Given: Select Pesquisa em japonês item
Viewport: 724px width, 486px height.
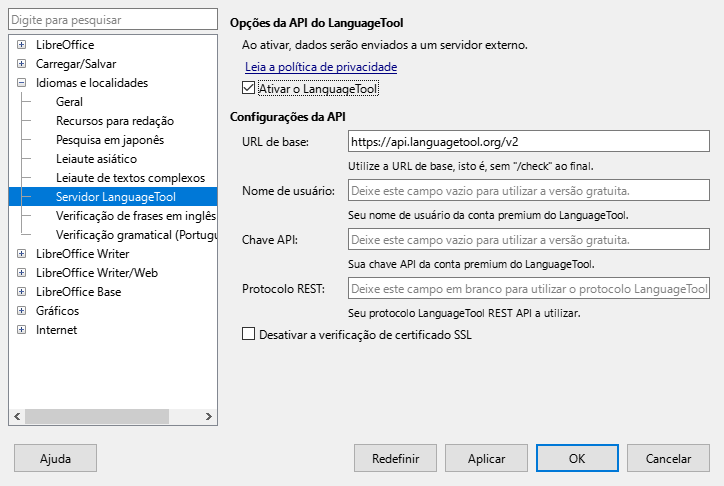Looking at the screenshot, I should point(110,140).
